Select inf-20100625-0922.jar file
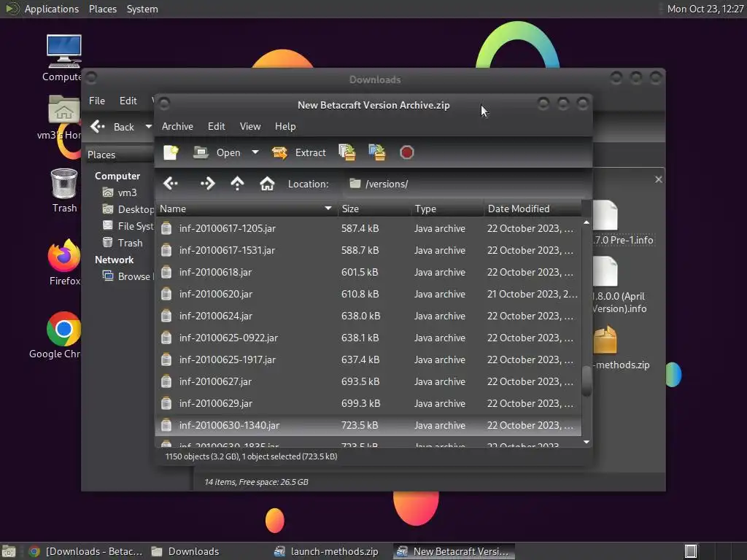Image resolution: width=747 pixels, height=560 pixels. (x=368, y=338)
